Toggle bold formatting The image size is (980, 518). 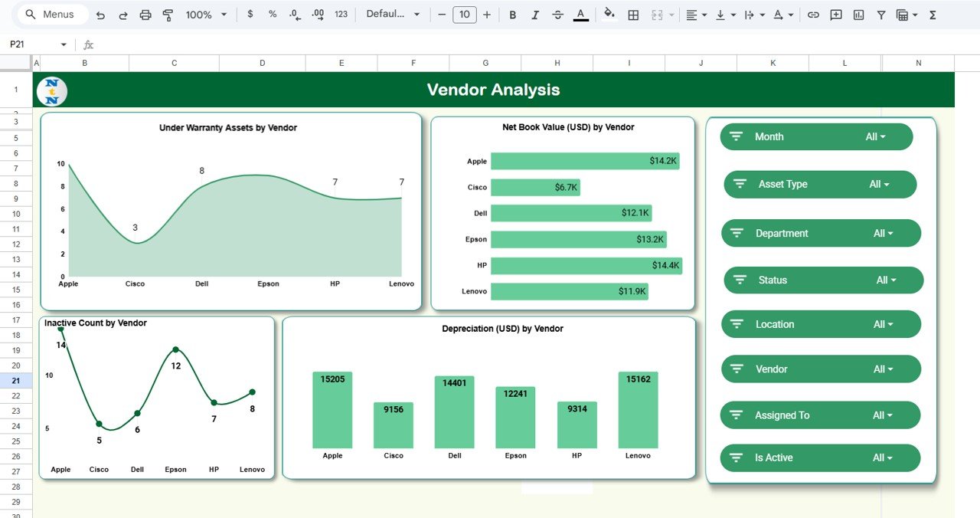[x=512, y=15]
